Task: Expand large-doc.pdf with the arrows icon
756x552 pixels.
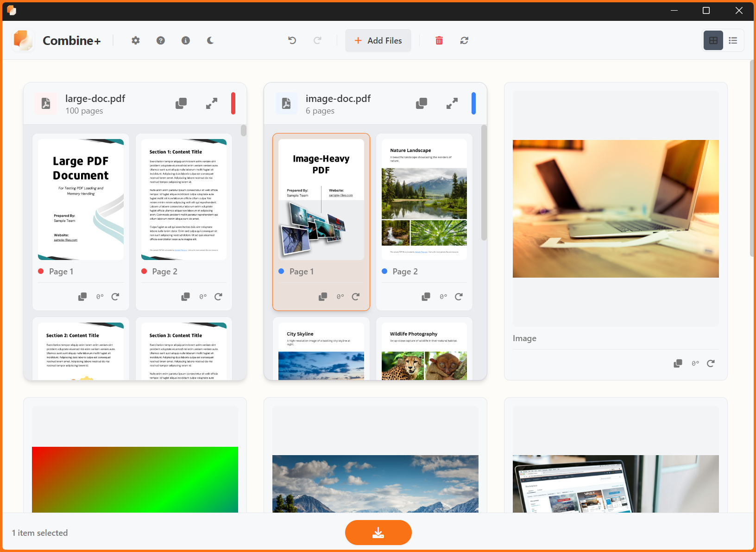Action: click(x=212, y=103)
